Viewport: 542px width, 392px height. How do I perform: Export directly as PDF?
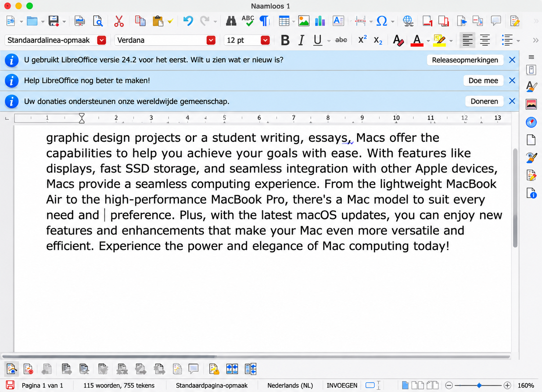pyautogui.click(x=79, y=21)
